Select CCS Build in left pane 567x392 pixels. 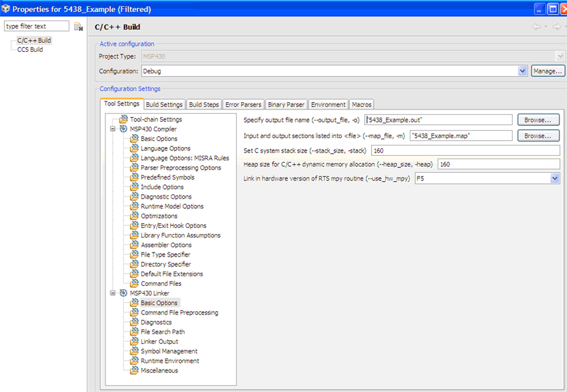(30, 49)
